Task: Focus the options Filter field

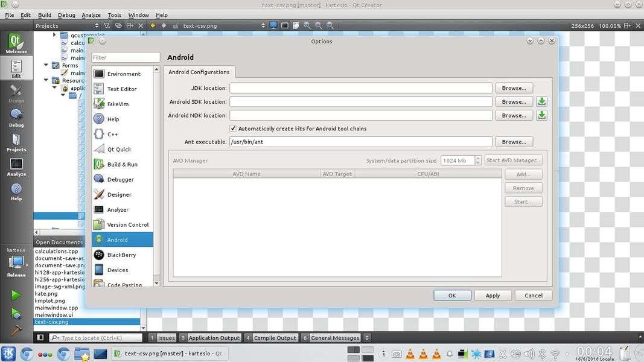Action: (x=126, y=57)
